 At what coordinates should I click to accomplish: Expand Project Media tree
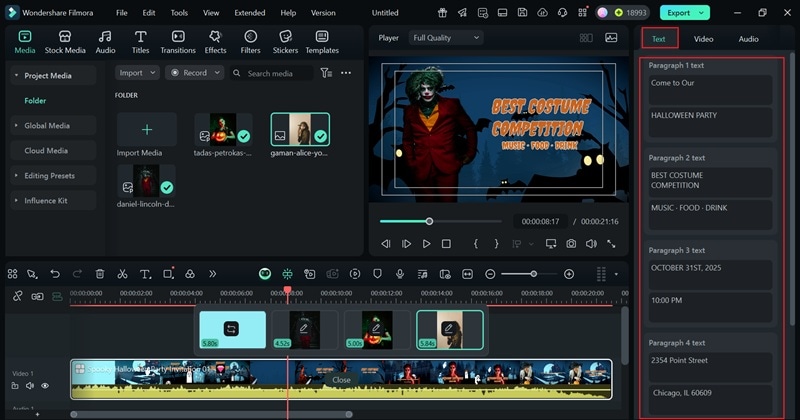pyautogui.click(x=16, y=76)
